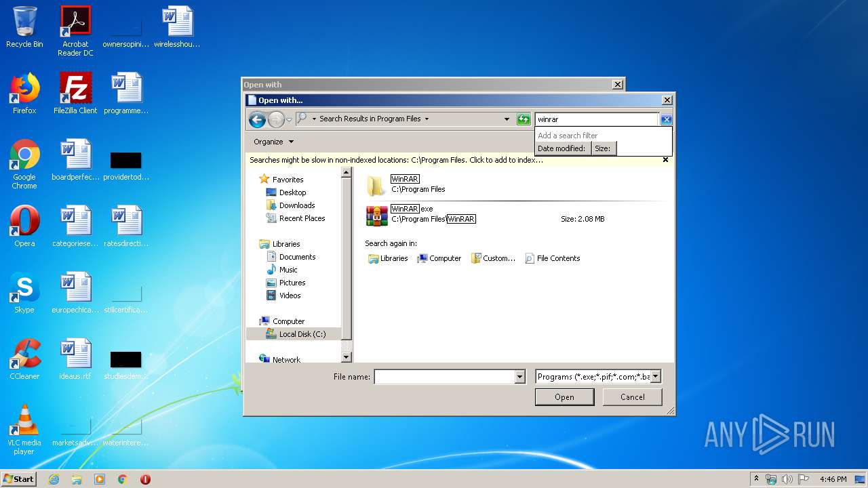Click the Cancel button
The width and height of the screenshot is (868, 488).
tap(633, 397)
